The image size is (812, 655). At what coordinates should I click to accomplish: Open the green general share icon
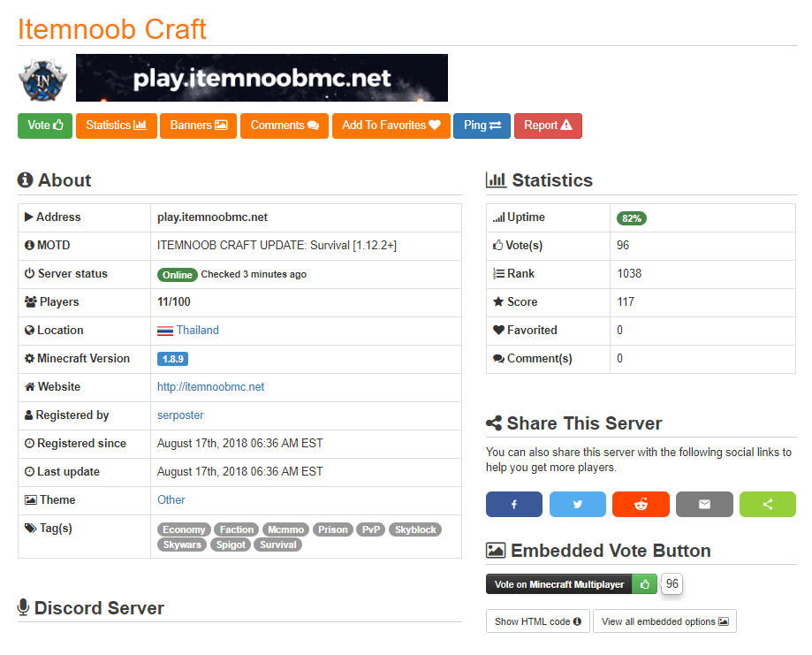click(767, 504)
